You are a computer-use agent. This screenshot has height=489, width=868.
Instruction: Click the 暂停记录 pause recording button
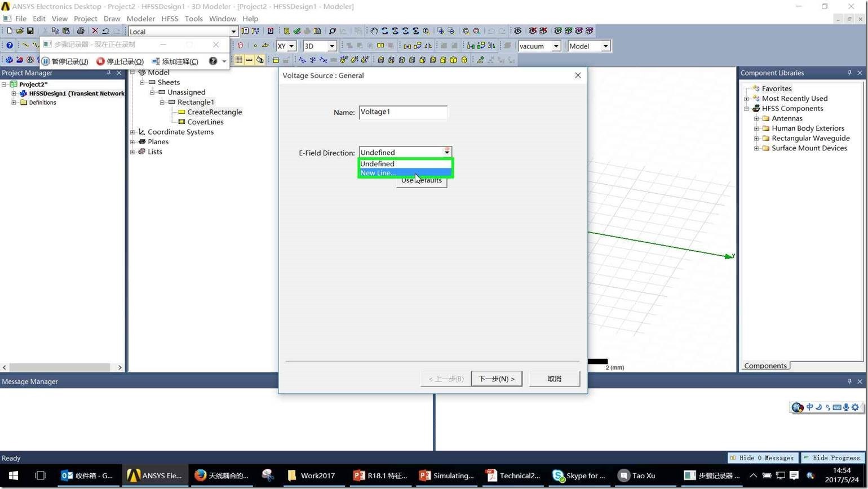point(65,61)
